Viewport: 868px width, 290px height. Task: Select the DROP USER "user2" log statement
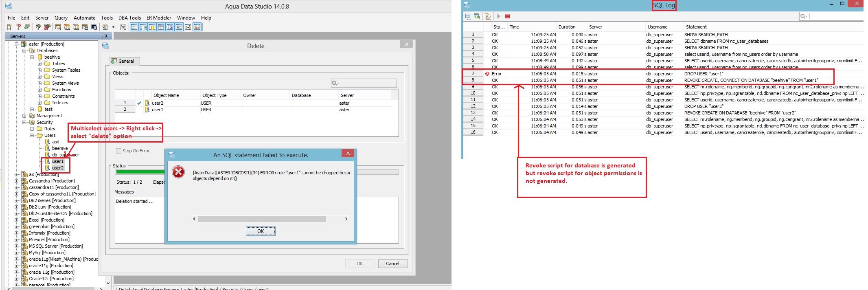[x=704, y=106]
